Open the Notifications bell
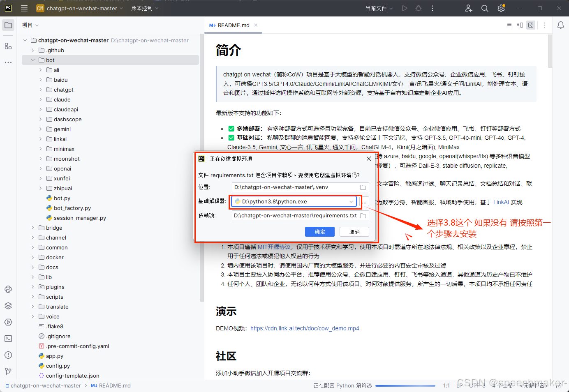569x392 pixels. 561,25
